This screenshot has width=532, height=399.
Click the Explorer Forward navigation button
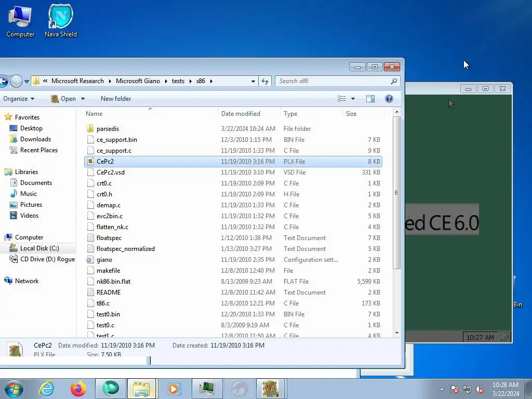(16, 81)
